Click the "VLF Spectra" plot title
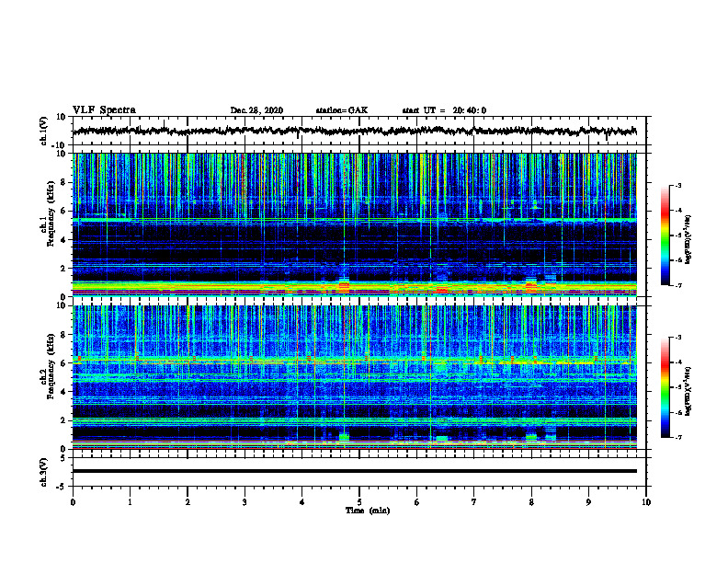728x563 pixels. pyautogui.click(x=104, y=110)
